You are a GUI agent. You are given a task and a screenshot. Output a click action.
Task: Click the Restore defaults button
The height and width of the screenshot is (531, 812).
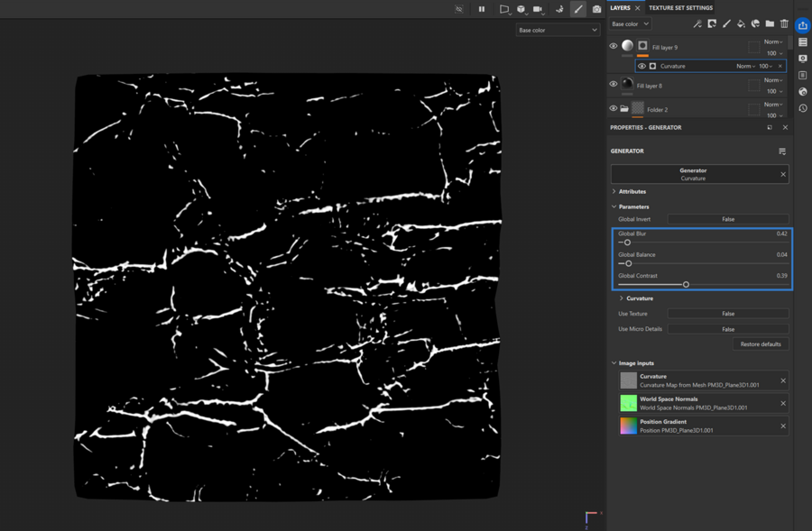[760, 344]
